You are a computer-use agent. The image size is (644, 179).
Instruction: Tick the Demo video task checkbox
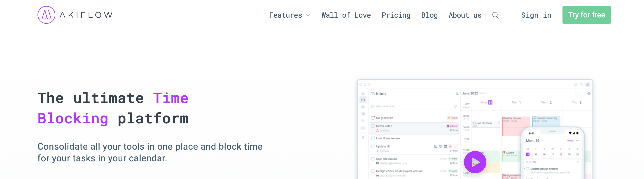373,126
